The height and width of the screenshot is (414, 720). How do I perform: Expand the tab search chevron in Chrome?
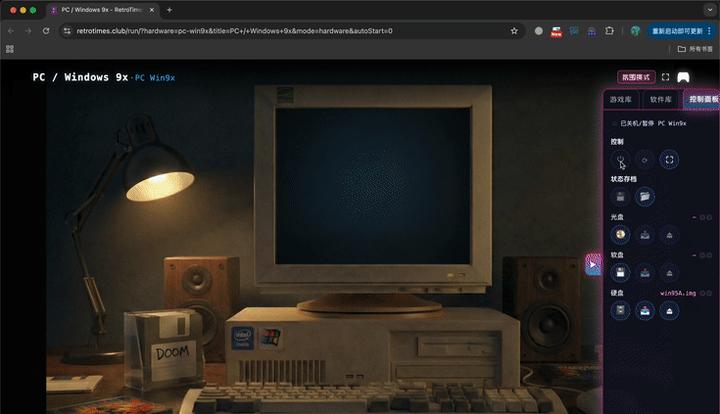coord(709,9)
